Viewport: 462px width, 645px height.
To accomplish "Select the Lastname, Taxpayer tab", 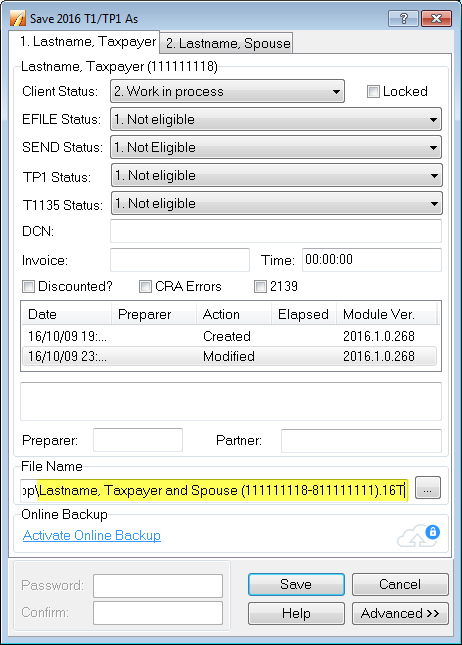I will click(x=88, y=42).
